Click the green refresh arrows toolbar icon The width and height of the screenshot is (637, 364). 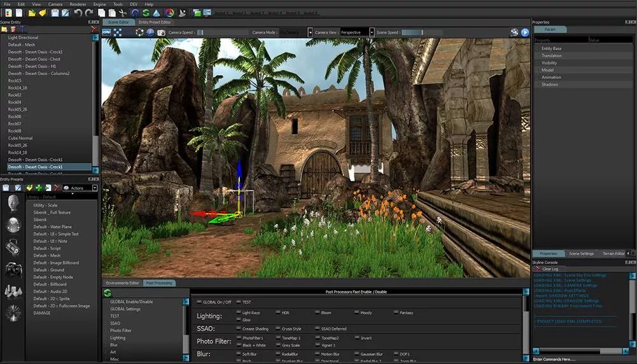(146, 13)
